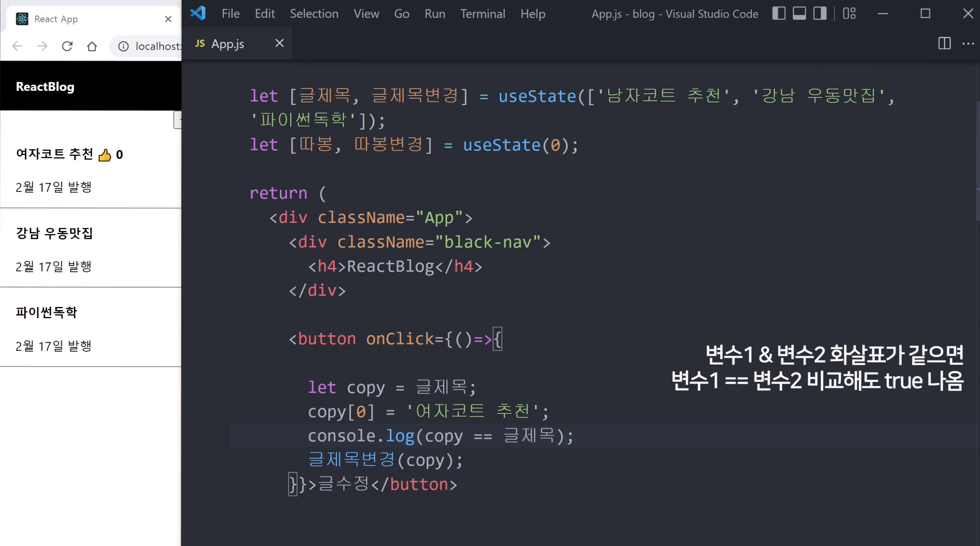Go forward in the browser
Screen dimensions: 980x546
[x=42, y=46]
